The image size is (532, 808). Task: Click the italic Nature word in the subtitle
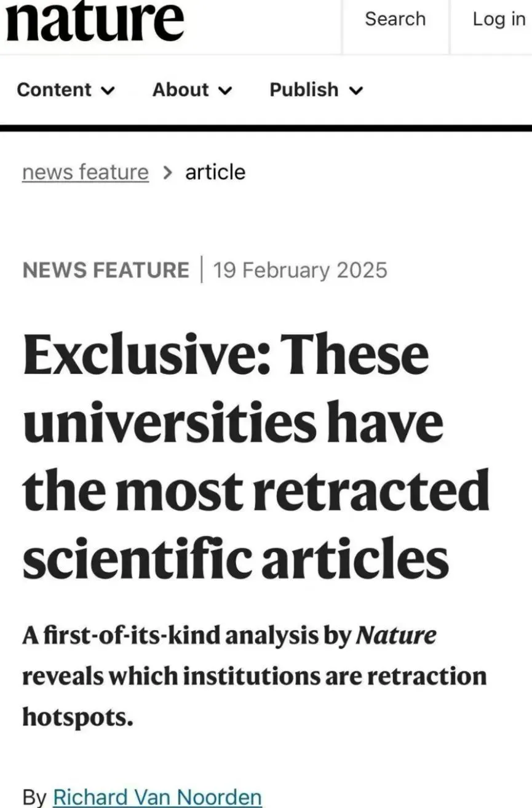(396, 636)
